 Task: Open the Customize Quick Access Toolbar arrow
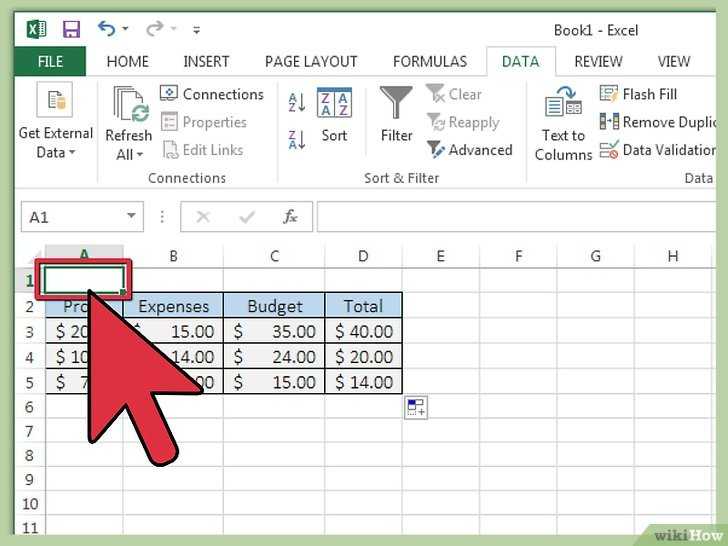coord(196,31)
